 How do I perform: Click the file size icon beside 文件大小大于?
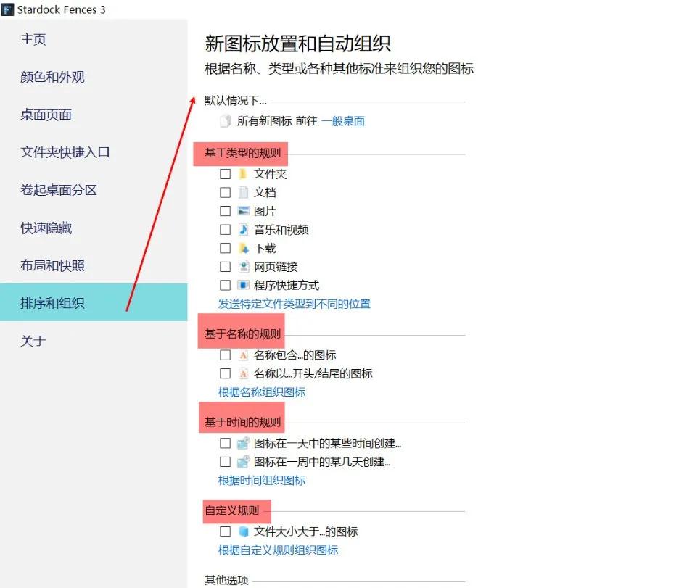coord(244,531)
